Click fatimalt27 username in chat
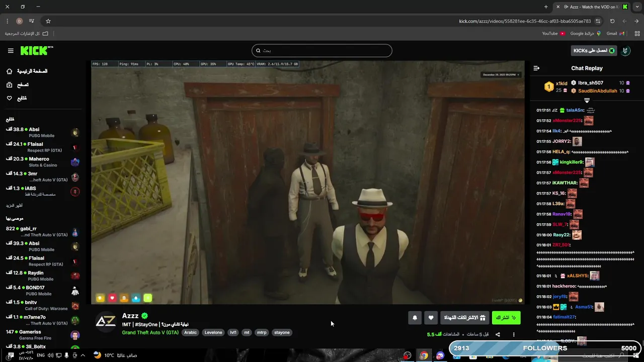Image resolution: width=644 pixels, height=362 pixels. point(563,317)
